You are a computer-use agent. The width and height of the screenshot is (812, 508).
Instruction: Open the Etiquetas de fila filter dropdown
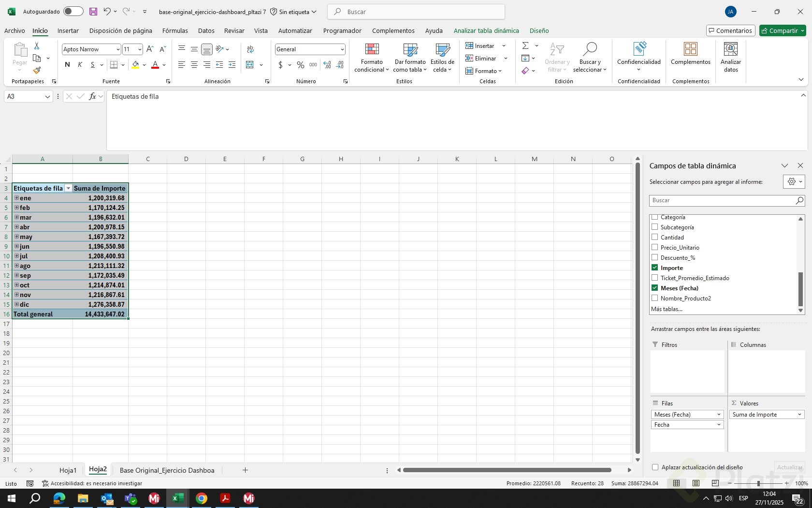[x=68, y=188]
